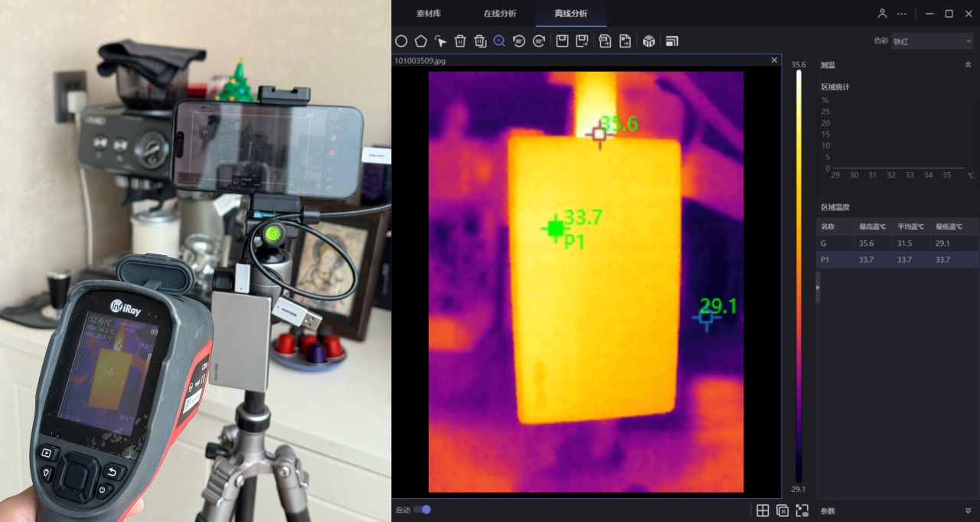Toggle the 自动 auto switch

point(422,510)
